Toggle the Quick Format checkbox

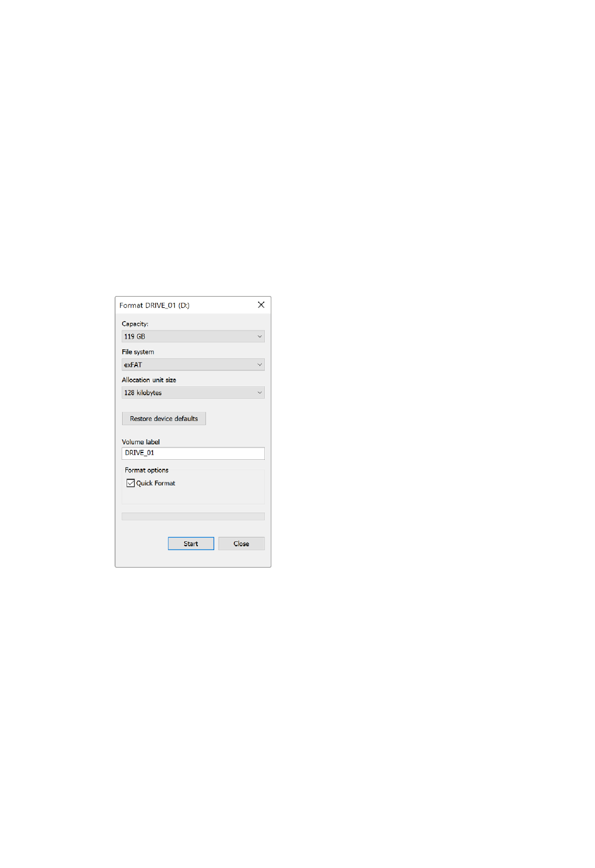coord(130,483)
